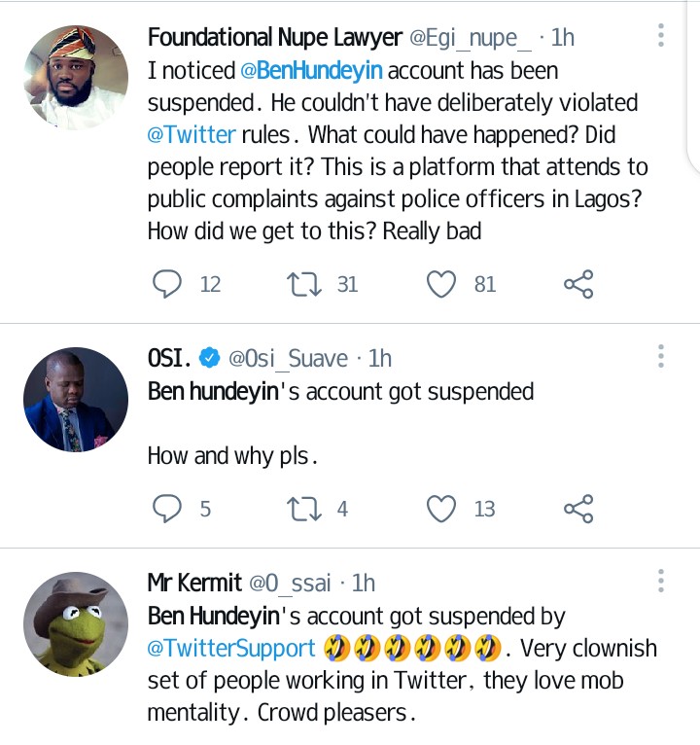Retweet OSI.'s tweet with 4 retweets
The image size is (700, 745).
(x=306, y=508)
